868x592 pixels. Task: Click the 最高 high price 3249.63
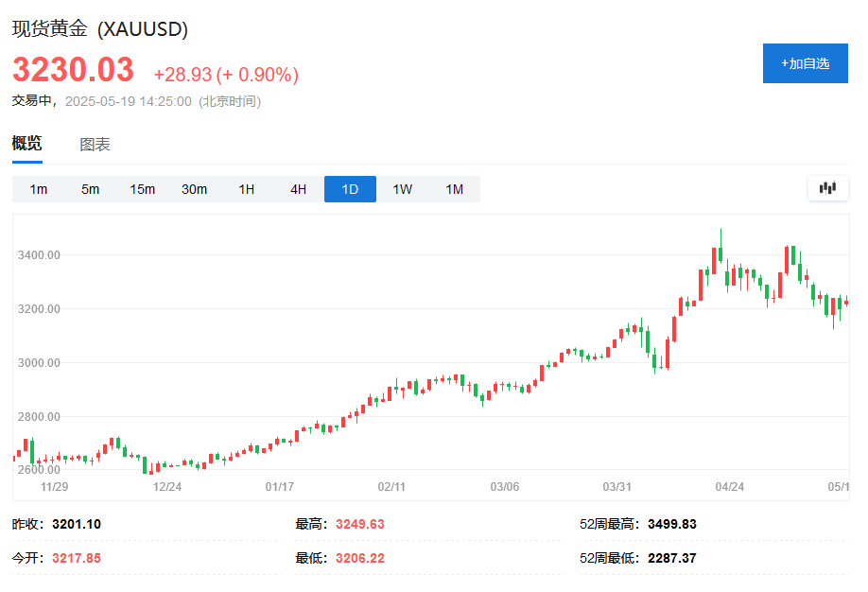(x=360, y=522)
